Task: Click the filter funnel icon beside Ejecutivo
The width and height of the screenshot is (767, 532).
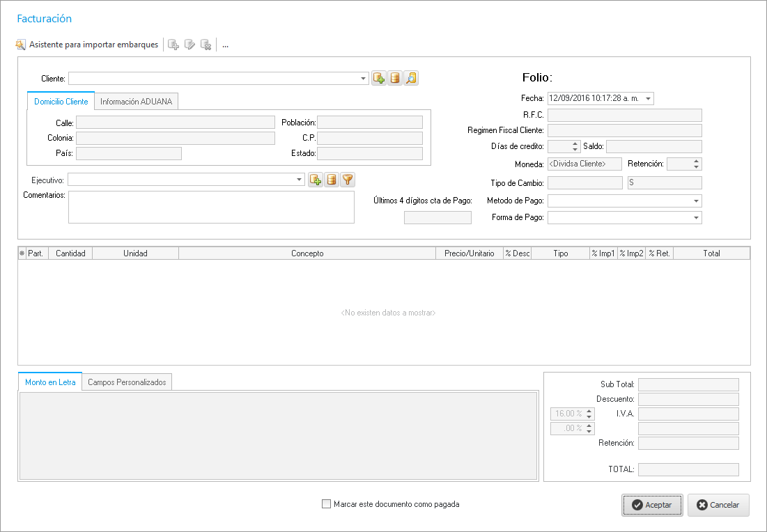Action: [348, 180]
